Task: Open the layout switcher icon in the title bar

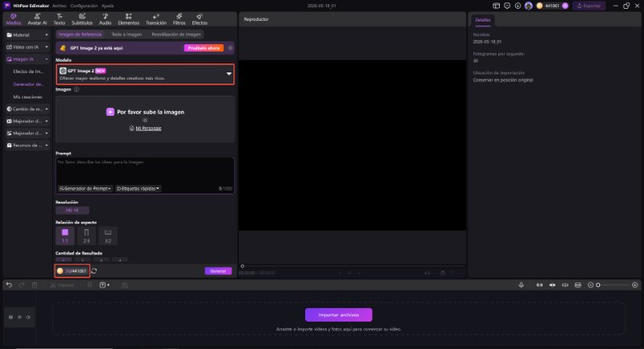Action: [x=496, y=6]
